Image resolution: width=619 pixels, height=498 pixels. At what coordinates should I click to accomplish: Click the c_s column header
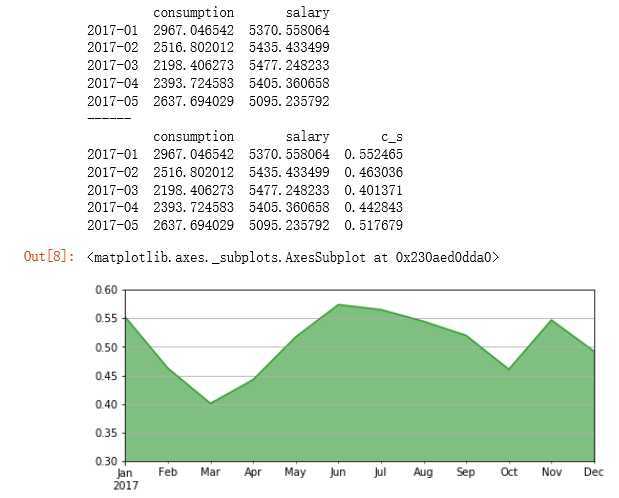click(392, 137)
